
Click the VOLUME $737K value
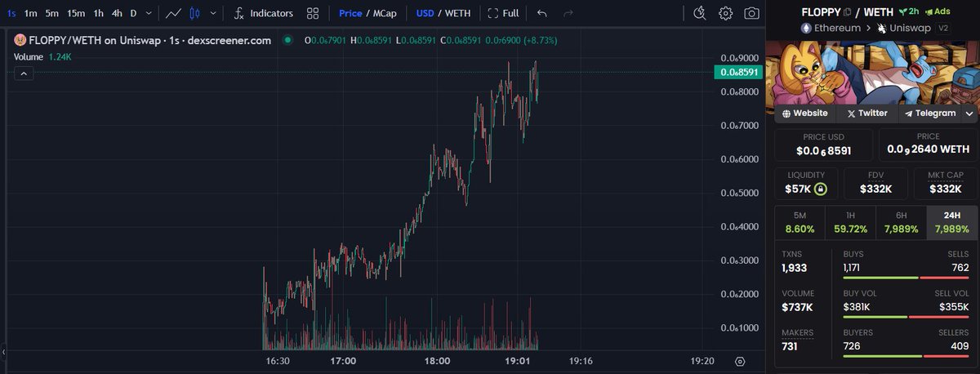point(797,307)
